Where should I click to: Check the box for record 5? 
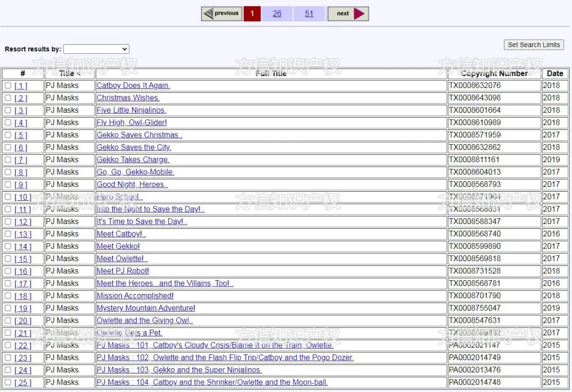click(7, 135)
